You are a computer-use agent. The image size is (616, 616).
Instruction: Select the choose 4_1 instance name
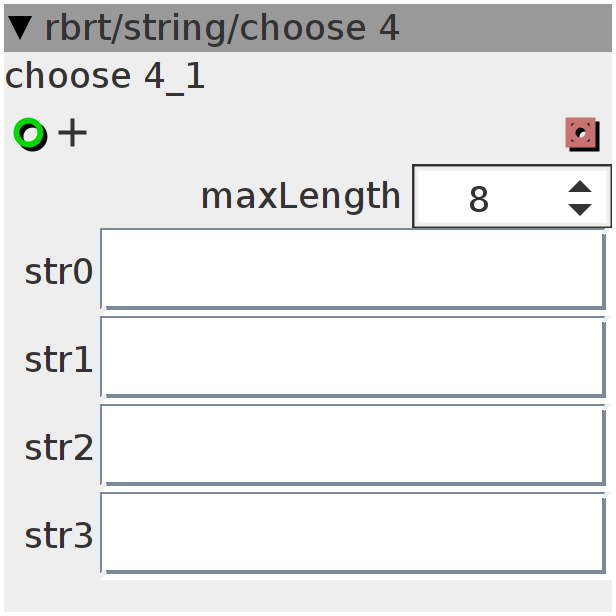104,77
